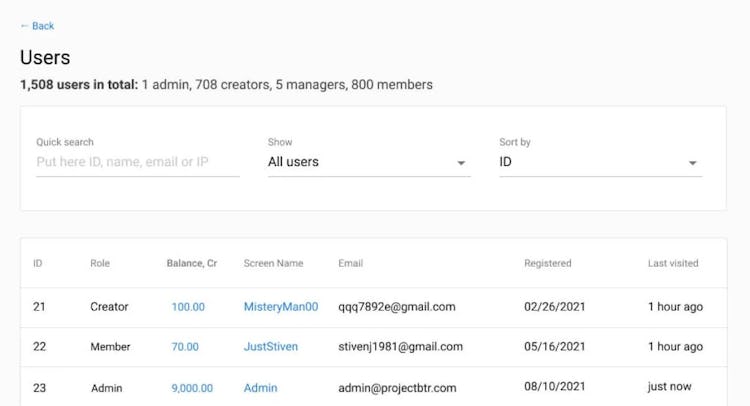Image resolution: width=750 pixels, height=406 pixels.
Task: View the 70.00 balance link
Action: tap(185, 347)
